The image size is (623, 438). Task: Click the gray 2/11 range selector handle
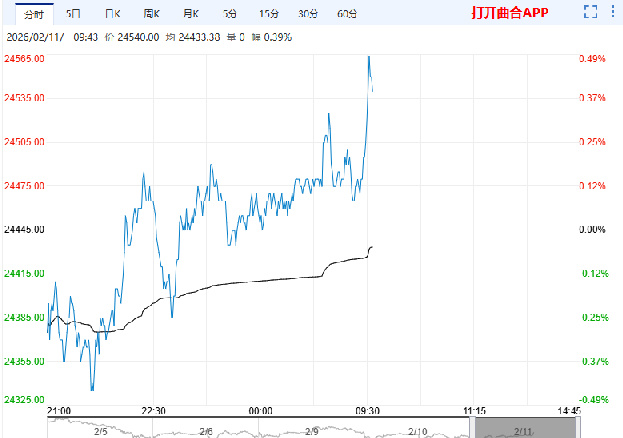520,429
